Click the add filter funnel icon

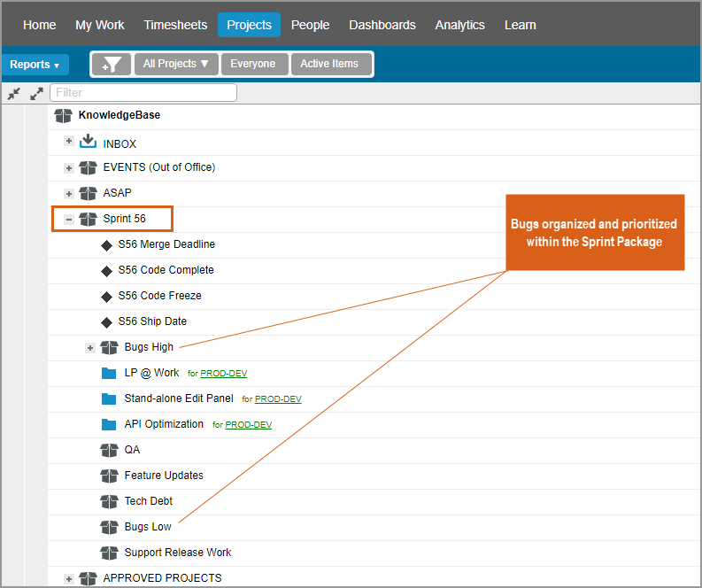tap(112, 64)
